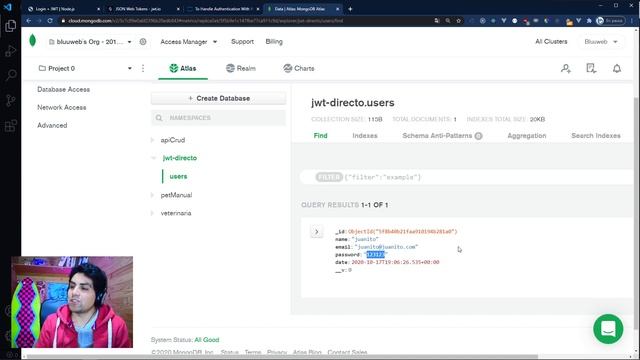Open the Aggregation tab
Viewport: 640px width, 360px height.
click(527, 136)
